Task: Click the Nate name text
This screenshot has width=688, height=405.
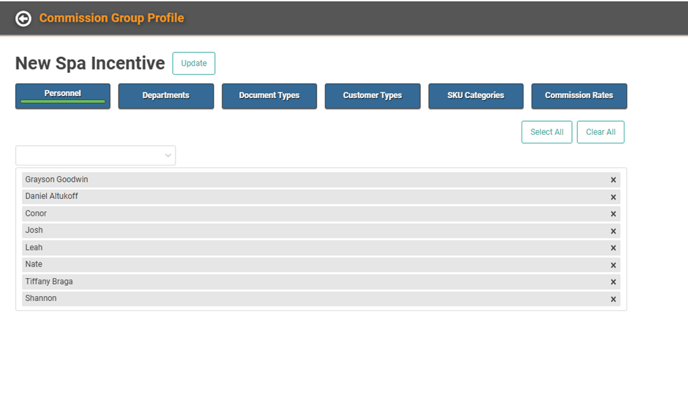Action: tap(33, 264)
